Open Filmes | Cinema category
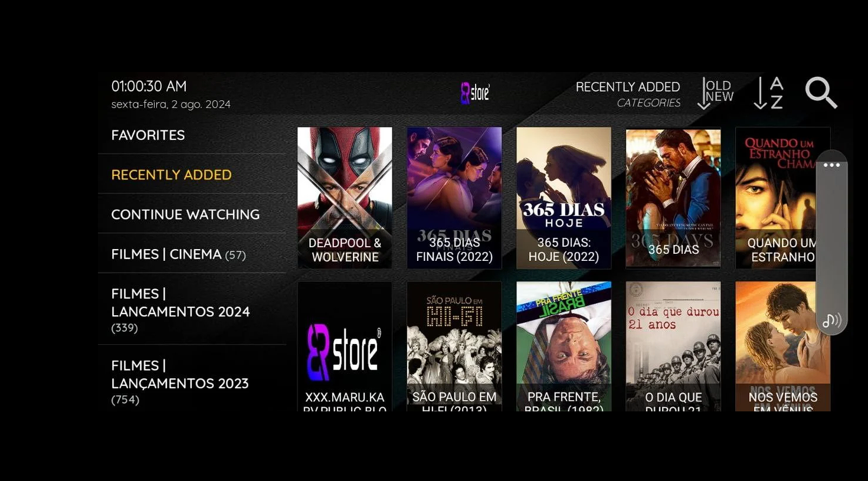 [x=178, y=254]
